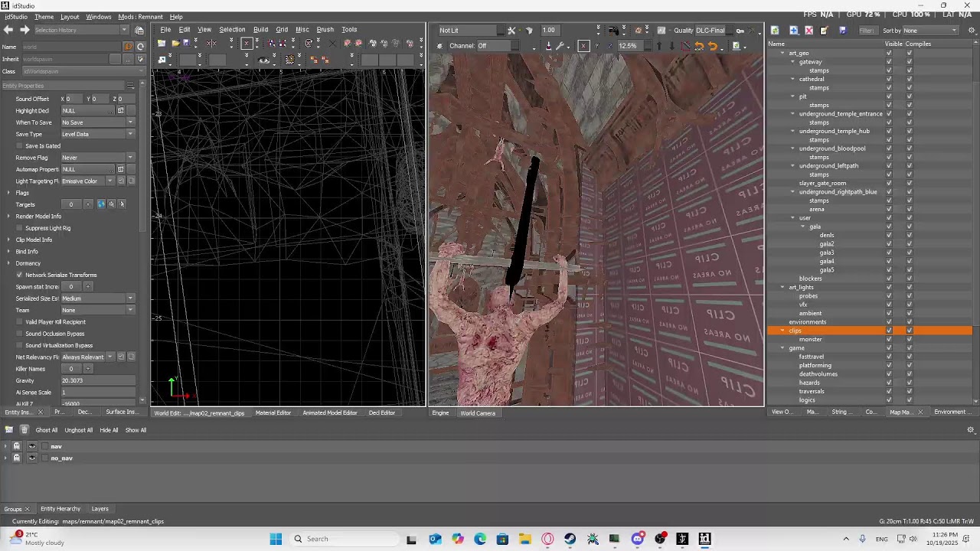Click the eye icon in editor second toolbar row
Image resolution: width=980 pixels, height=551 pixels.
click(264, 60)
